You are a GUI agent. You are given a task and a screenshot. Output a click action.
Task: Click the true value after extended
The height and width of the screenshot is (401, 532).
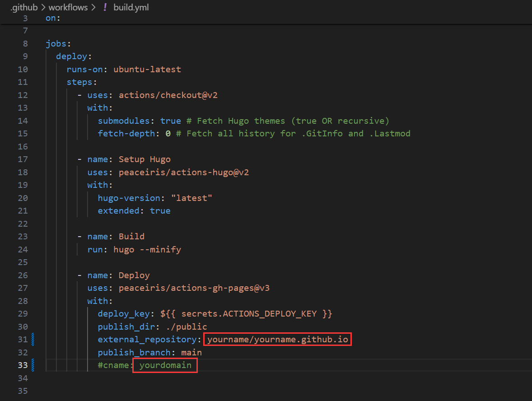[160, 211]
